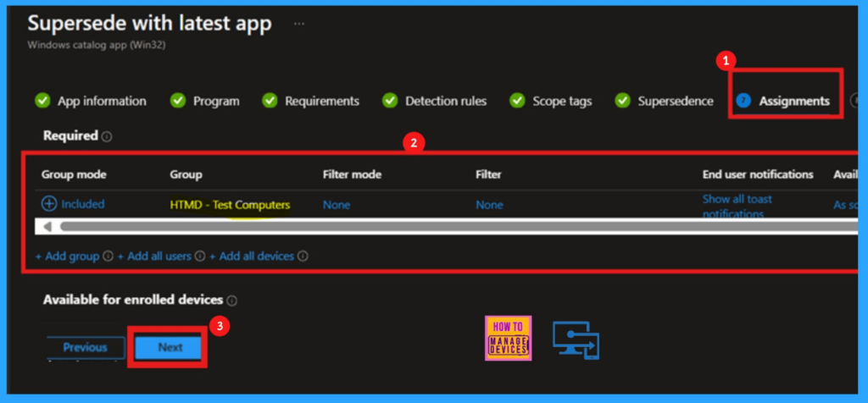This screenshot has width=868, height=403.
Task: Click the Included group mode link
Action: (x=83, y=204)
